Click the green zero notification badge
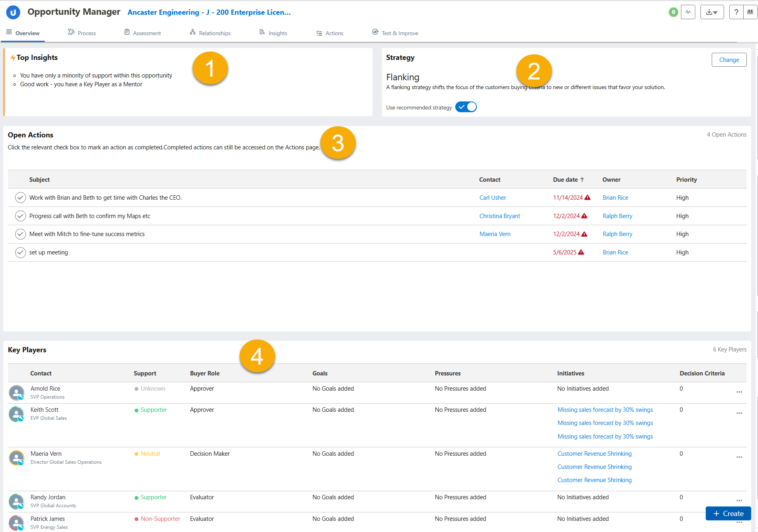 point(673,12)
